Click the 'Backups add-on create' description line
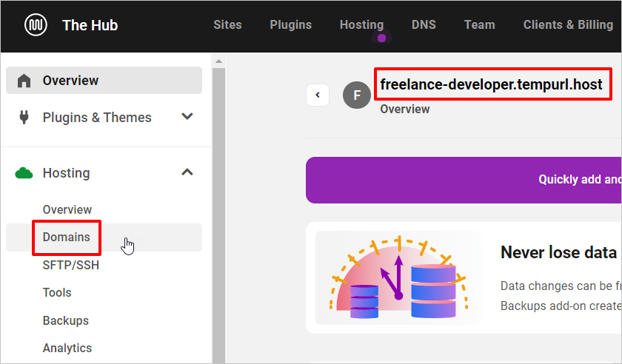 (x=561, y=306)
